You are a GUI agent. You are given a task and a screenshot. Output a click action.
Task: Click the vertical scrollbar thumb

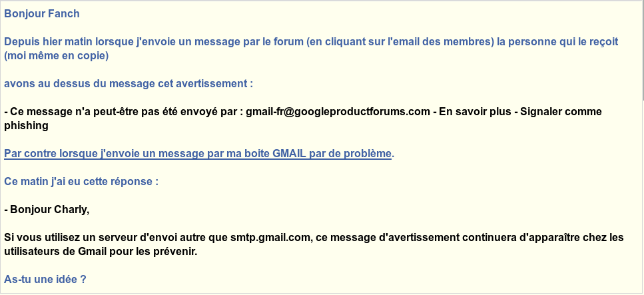click(x=643, y=50)
